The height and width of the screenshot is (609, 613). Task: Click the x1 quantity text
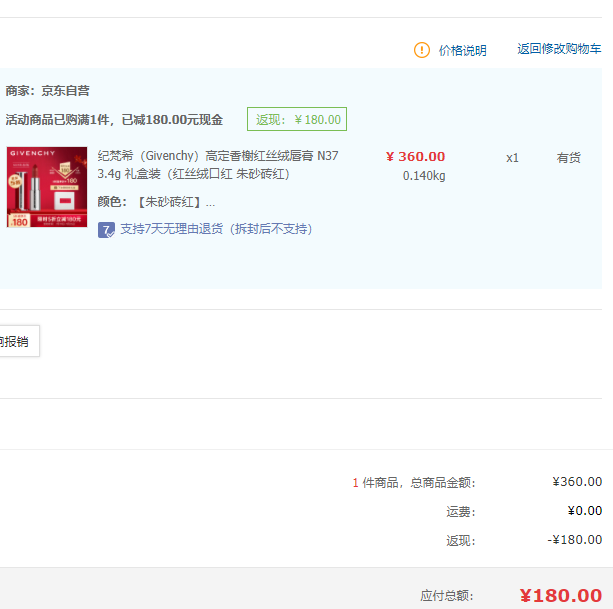tap(512, 158)
